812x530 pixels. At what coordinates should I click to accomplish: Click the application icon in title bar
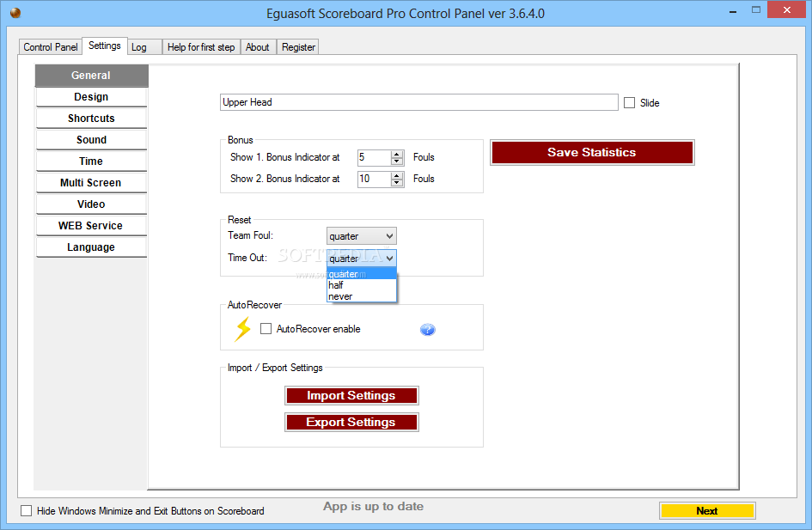coord(15,13)
